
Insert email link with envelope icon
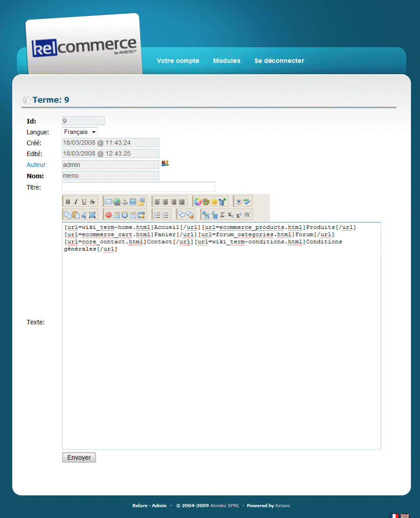click(108, 202)
